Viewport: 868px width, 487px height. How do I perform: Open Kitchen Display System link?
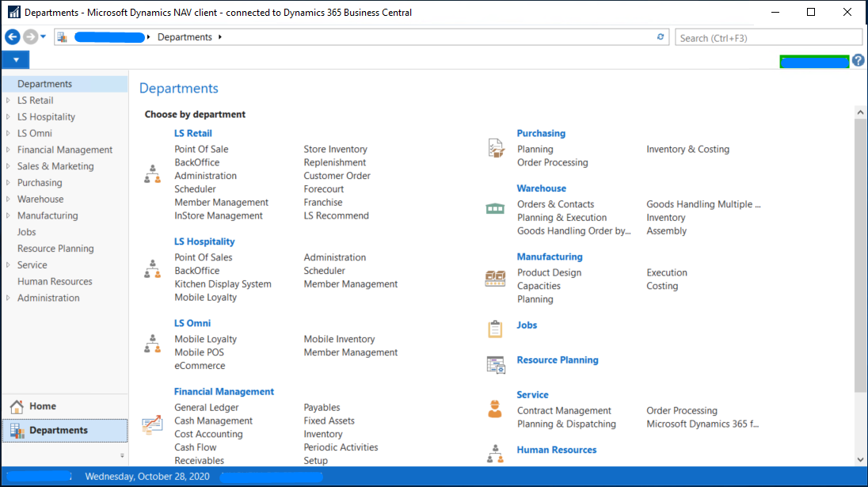[223, 284]
